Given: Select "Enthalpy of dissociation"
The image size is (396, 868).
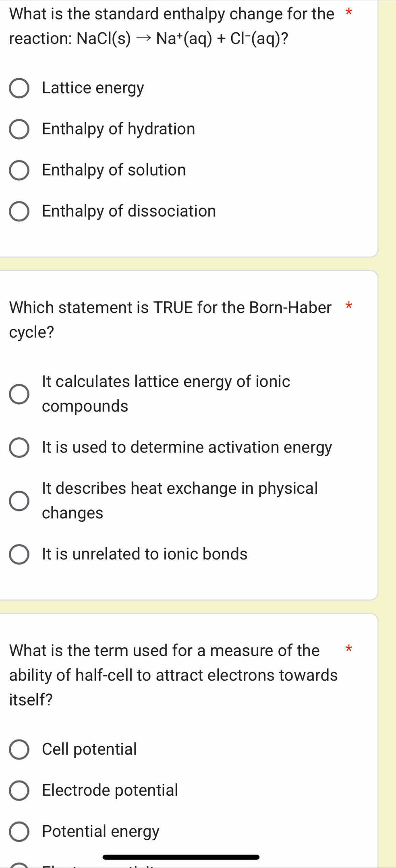Looking at the screenshot, I should coord(128,211).
